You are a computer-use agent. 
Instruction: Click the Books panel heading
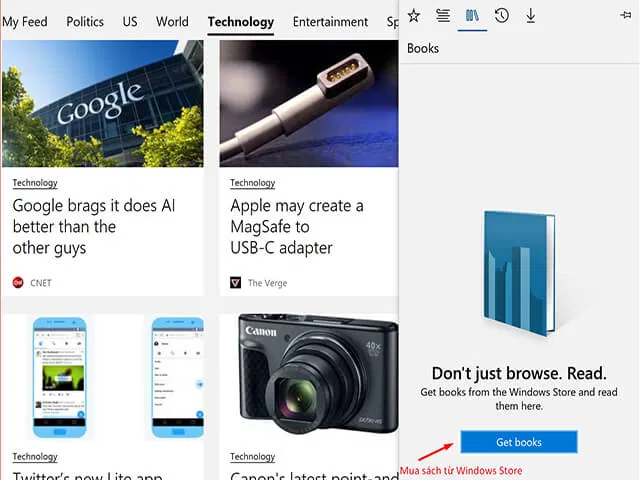point(423,49)
